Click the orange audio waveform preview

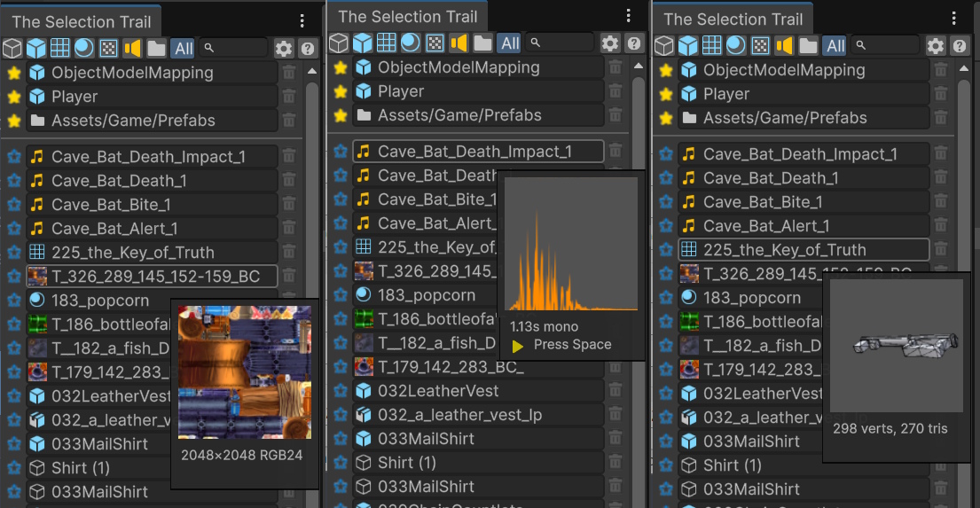tap(571, 245)
